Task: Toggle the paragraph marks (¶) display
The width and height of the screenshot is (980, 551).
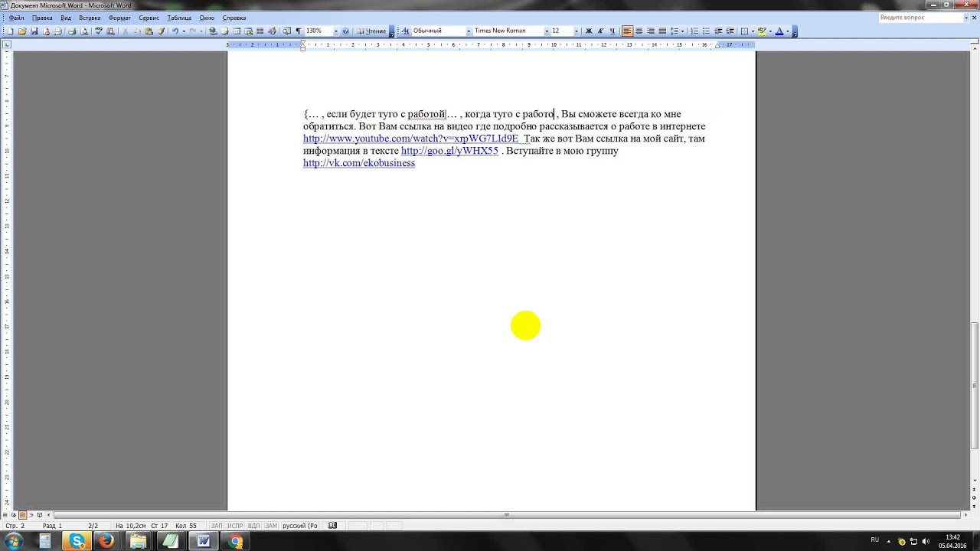Action: click(x=298, y=31)
